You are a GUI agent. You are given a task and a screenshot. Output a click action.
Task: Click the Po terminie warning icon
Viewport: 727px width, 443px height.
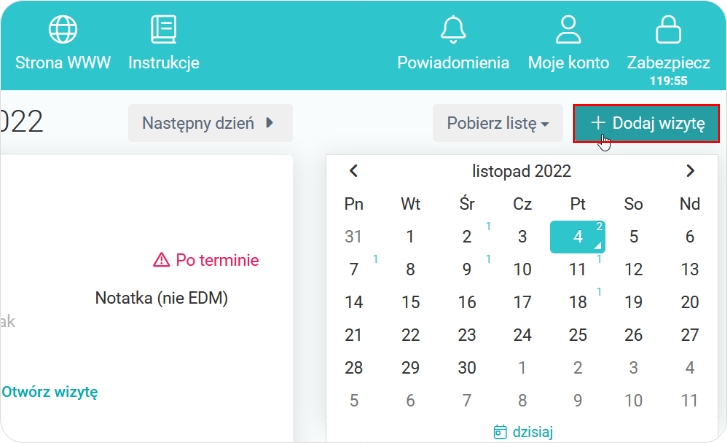click(x=162, y=260)
